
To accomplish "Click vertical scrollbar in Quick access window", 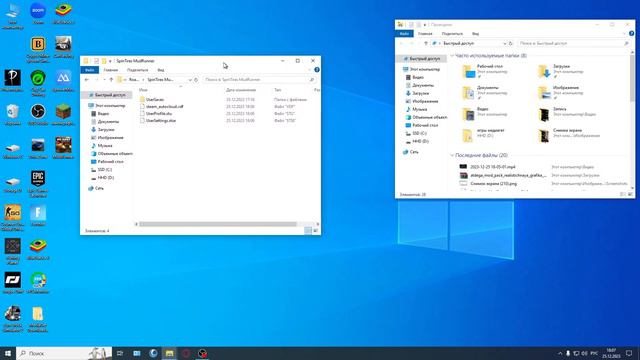I will click(x=632, y=78).
